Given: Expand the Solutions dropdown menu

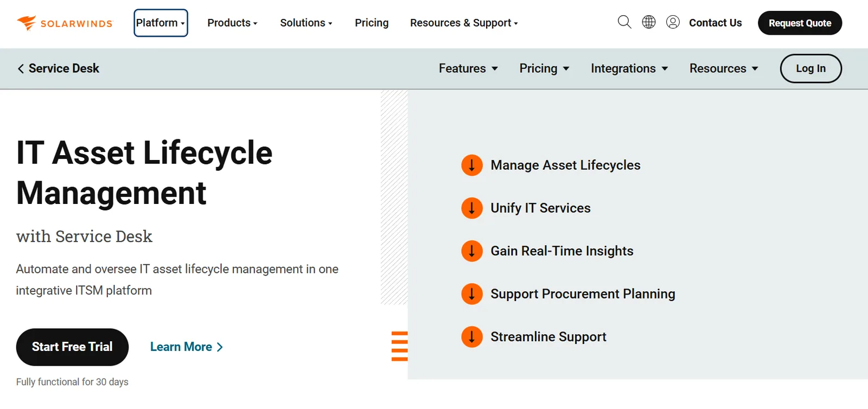Looking at the screenshot, I should [306, 23].
